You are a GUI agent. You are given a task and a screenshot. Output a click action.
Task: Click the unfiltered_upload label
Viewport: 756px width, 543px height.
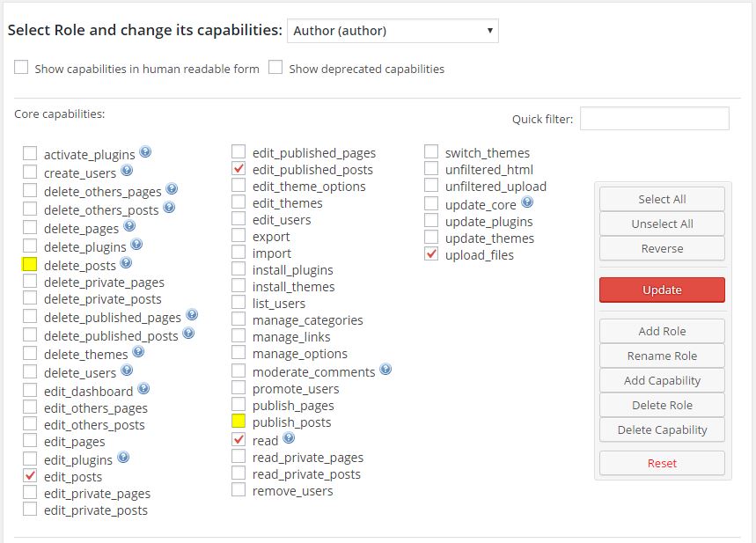coord(495,187)
